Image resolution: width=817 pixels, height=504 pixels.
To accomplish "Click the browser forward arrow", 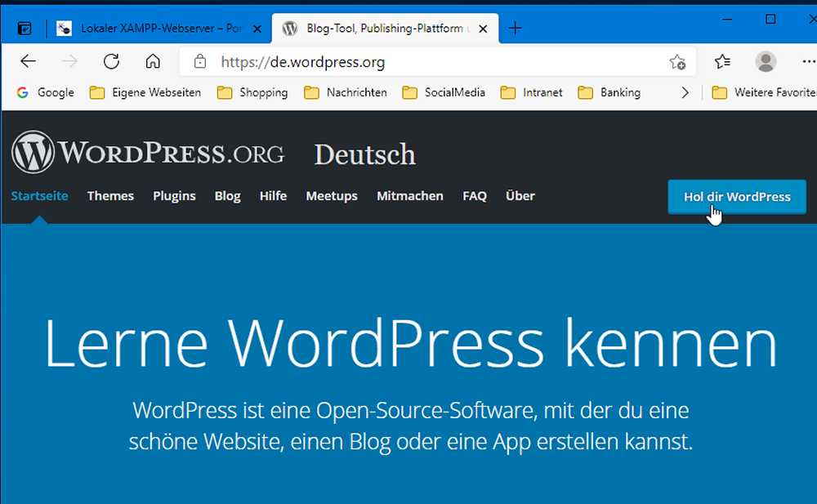I will click(69, 61).
